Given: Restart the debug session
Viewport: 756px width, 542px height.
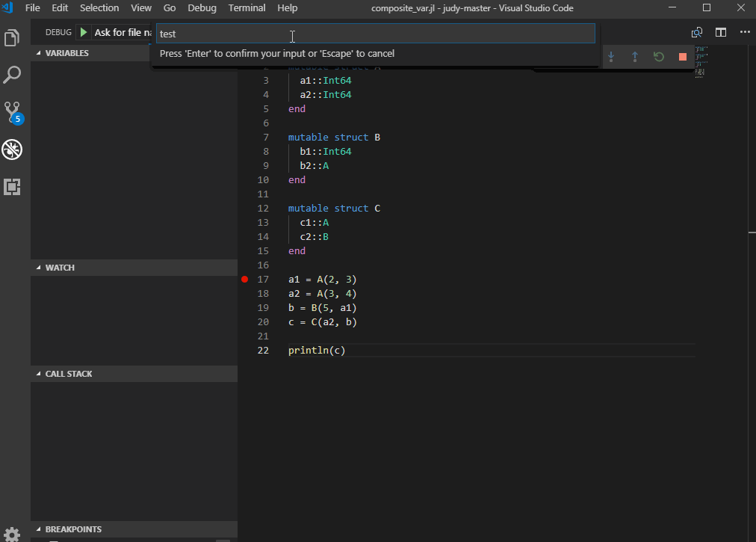Looking at the screenshot, I should click(x=659, y=57).
